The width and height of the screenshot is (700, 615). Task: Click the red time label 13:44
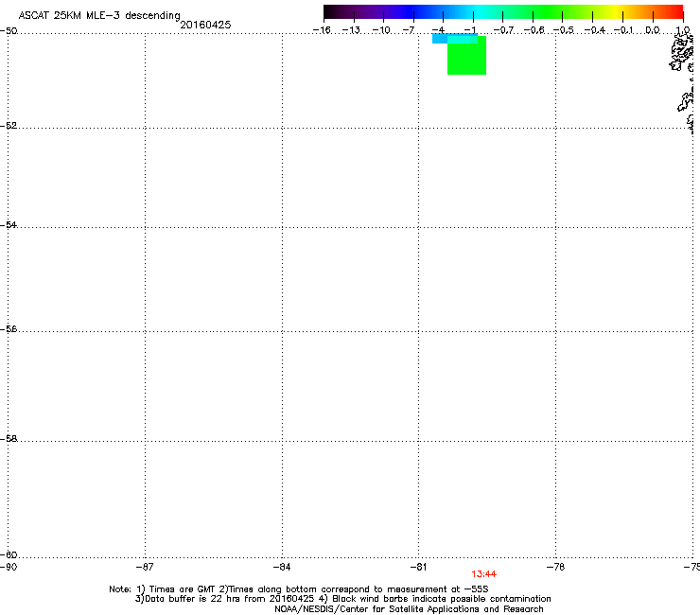[484, 574]
